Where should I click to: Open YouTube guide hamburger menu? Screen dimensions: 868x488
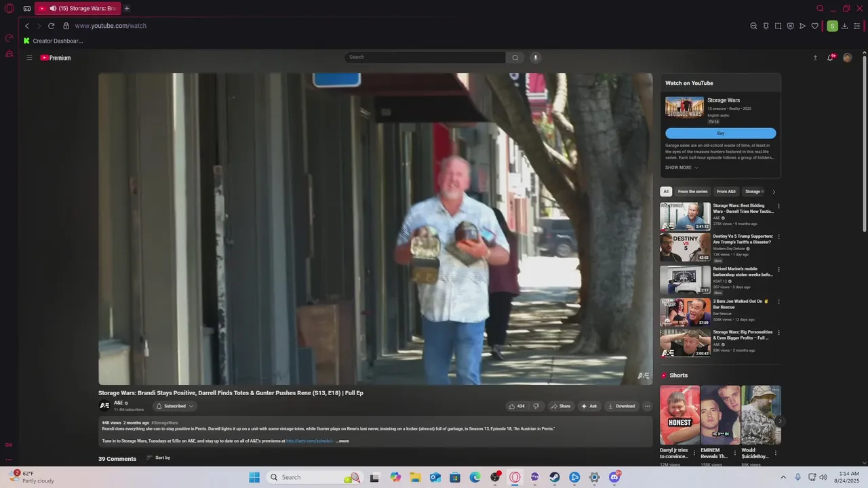pos(29,58)
